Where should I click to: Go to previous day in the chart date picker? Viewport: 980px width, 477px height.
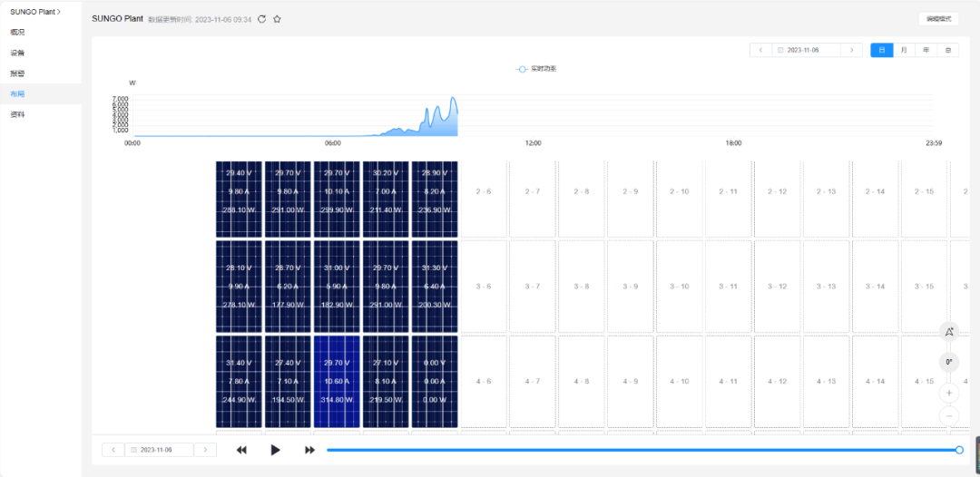click(x=760, y=50)
